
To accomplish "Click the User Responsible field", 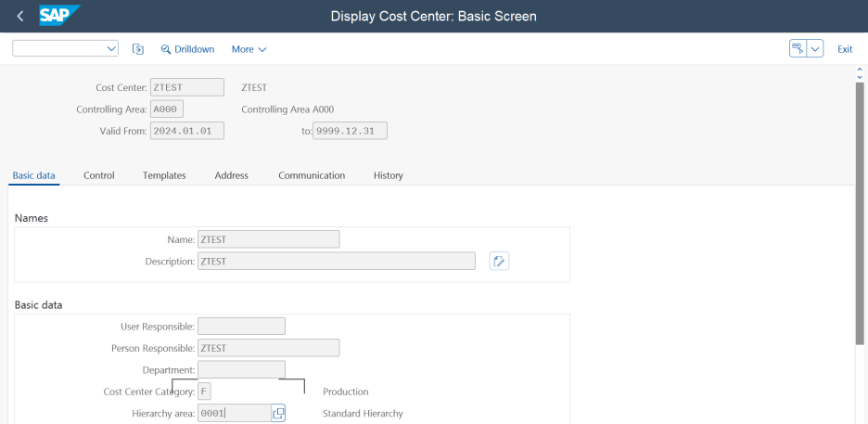I will (x=241, y=327).
